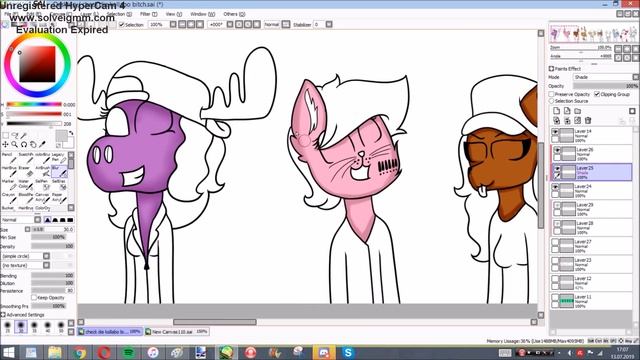Choose the Water Color brush

coord(25,184)
